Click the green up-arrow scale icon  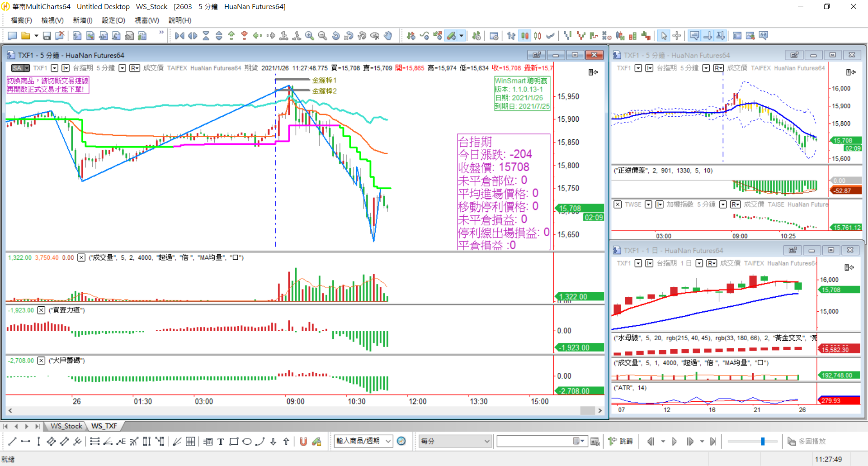[x=231, y=36]
